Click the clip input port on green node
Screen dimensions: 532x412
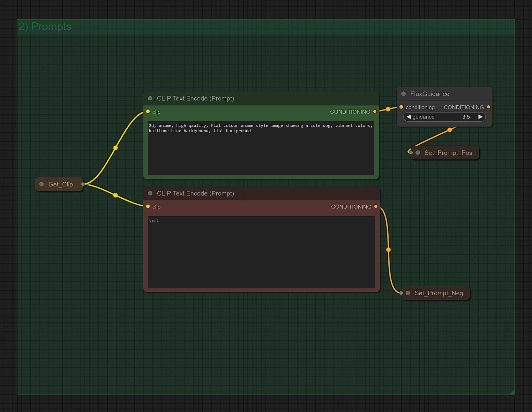pyautogui.click(x=148, y=112)
